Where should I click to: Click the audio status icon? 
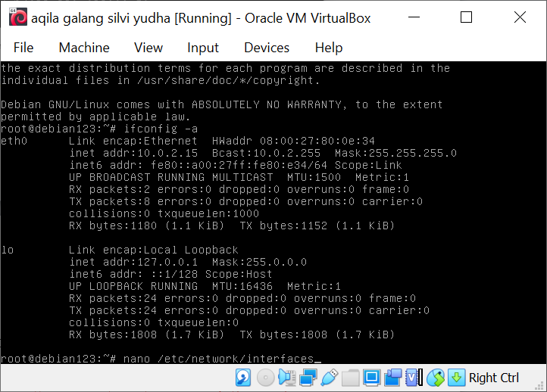(x=286, y=378)
